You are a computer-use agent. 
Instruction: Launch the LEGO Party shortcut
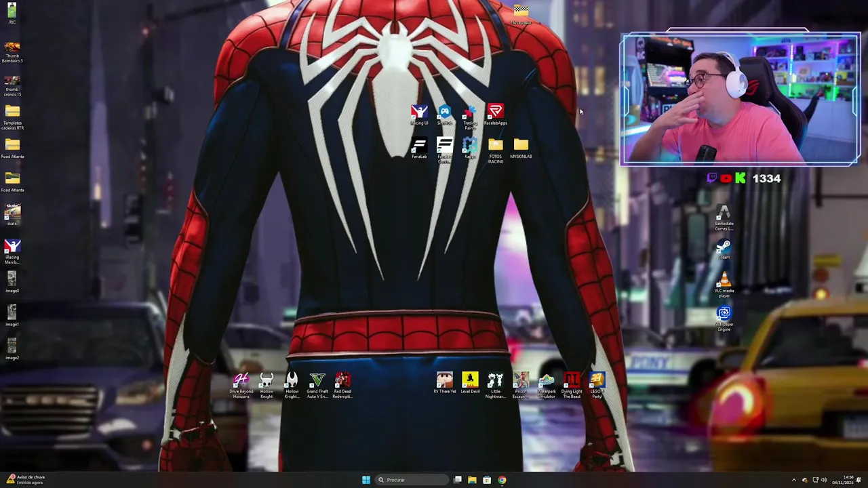[x=597, y=386]
